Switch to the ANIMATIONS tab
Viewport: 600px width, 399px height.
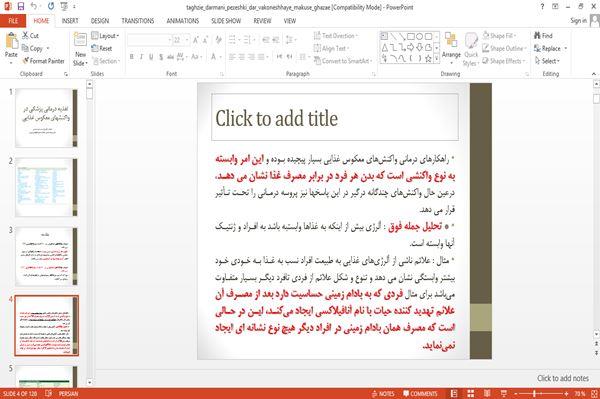pyautogui.click(x=183, y=21)
